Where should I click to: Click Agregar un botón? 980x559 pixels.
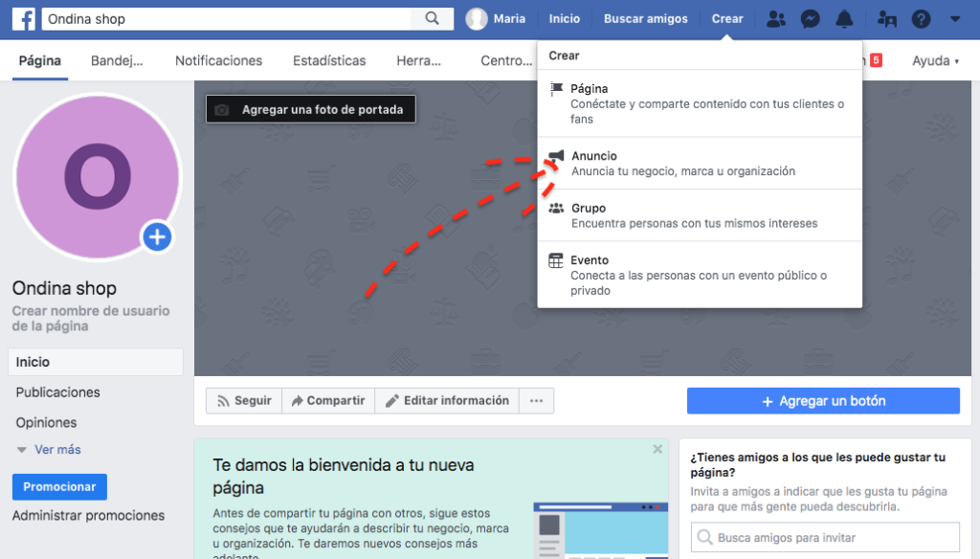823,401
